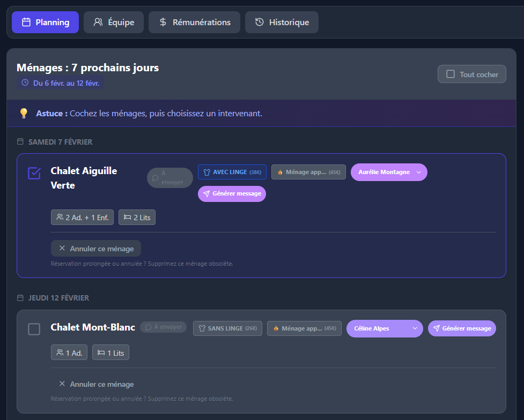The width and height of the screenshot is (524, 420).
Task: Click the shirt icon on AVEC LINGE badge
Action: 206,172
